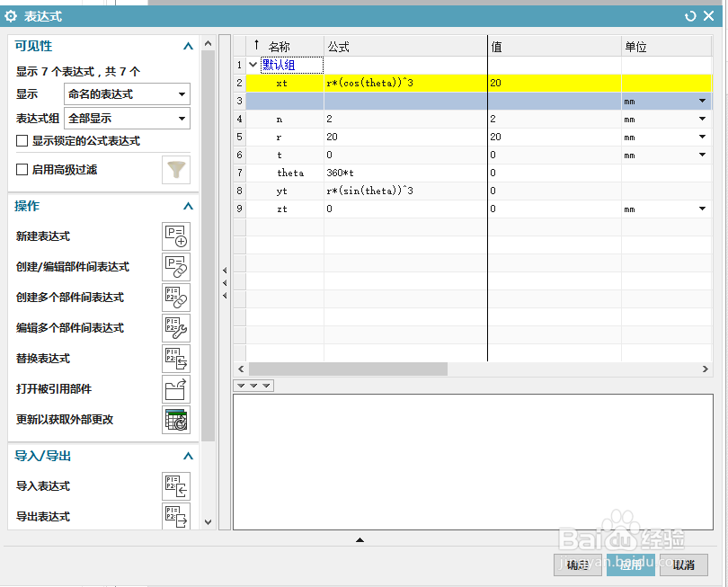Click the 单位 column header
Screen dimensions: 728x587
point(666,47)
